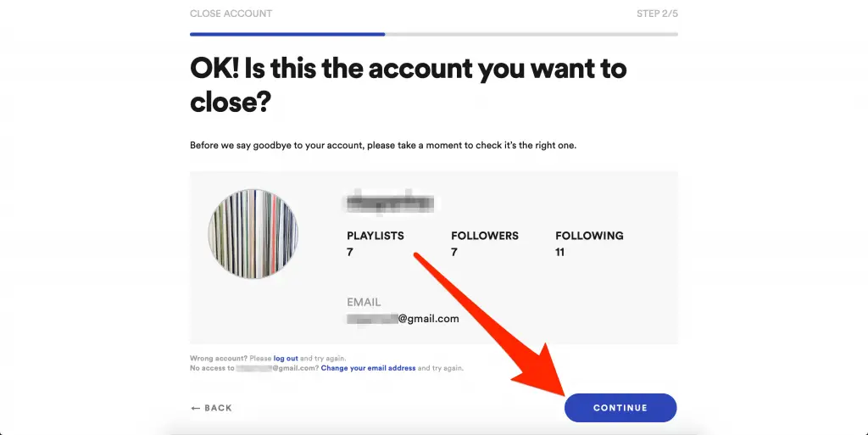Click the STEP 2/5 indicator
868x435 pixels.
pos(657,14)
